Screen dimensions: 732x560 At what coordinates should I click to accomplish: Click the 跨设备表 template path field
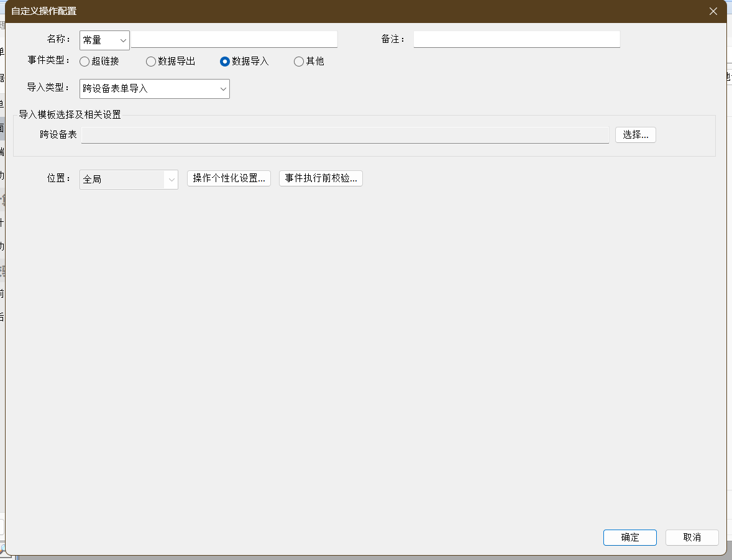pyautogui.click(x=345, y=135)
